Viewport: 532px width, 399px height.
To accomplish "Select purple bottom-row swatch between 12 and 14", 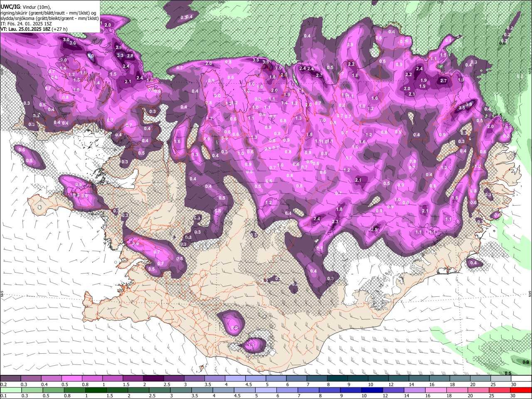I will point(393,390).
